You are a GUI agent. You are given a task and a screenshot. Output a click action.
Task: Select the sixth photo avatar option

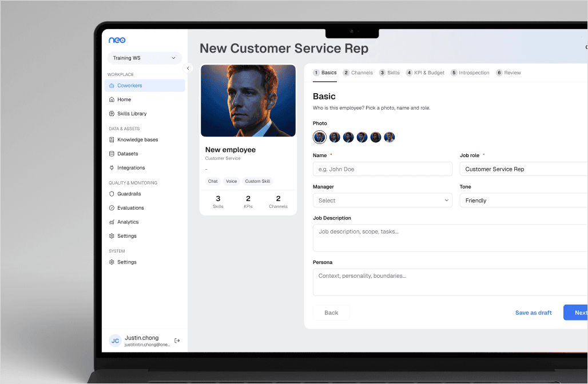[x=390, y=137]
